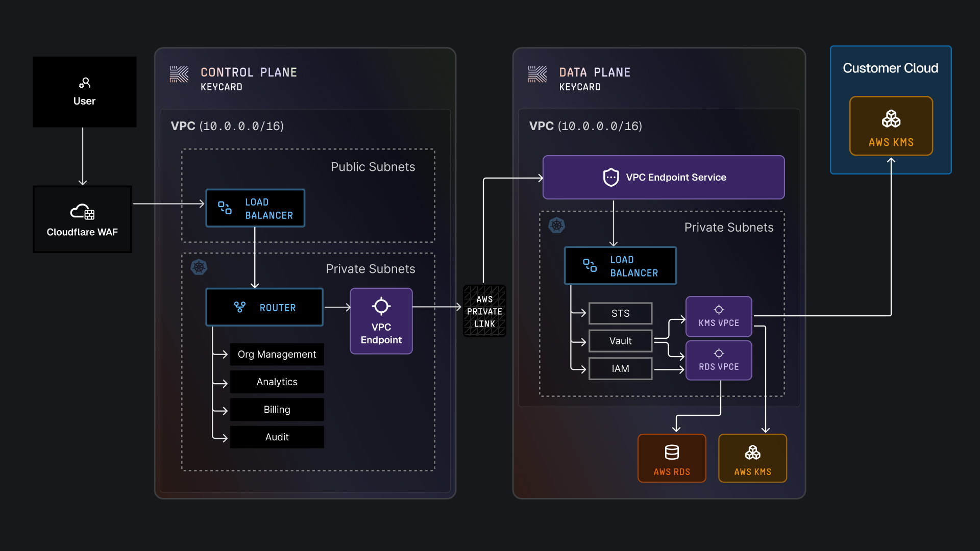Open the Org Management service

point(277,354)
